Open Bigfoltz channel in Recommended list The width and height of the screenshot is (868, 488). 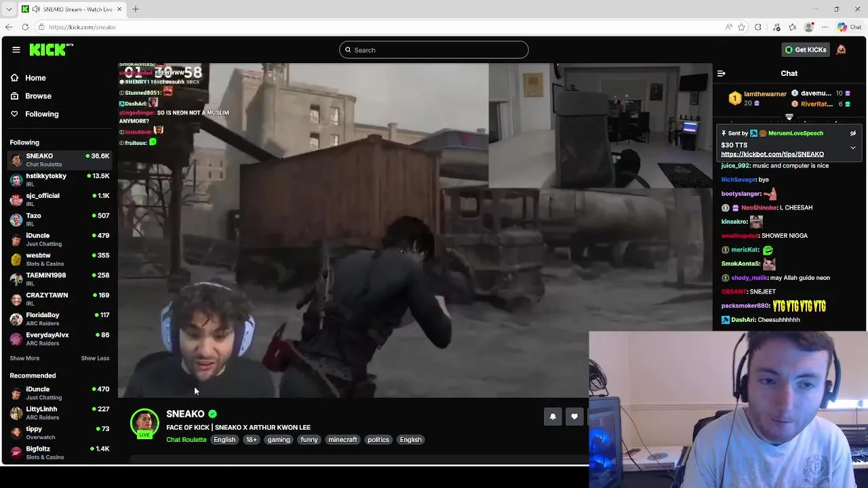pos(59,452)
